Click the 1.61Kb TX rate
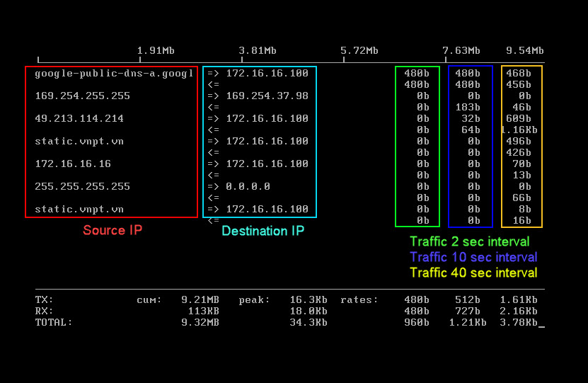This screenshot has height=383, width=588. click(x=519, y=299)
